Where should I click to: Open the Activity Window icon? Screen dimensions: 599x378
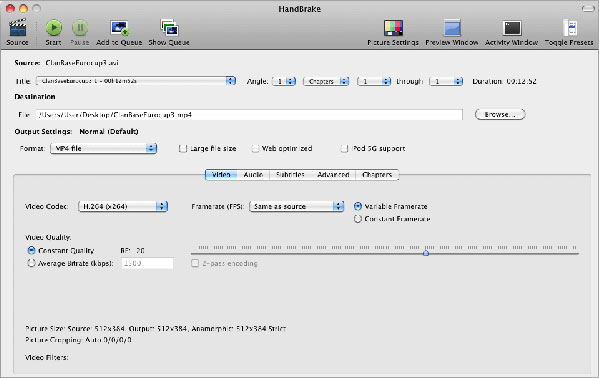tap(512, 28)
